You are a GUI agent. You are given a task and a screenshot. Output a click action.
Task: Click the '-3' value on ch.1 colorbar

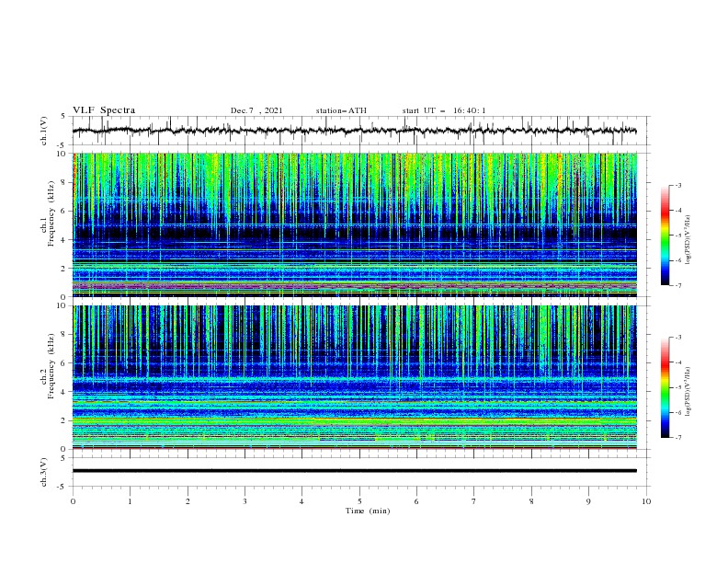[677, 185]
